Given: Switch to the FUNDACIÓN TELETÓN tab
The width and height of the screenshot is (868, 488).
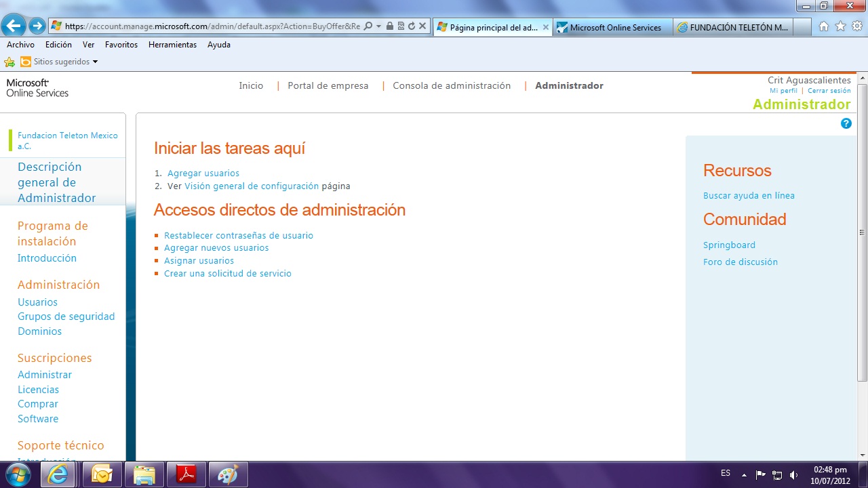Looking at the screenshot, I should pyautogui.click(x=733, y=27).
